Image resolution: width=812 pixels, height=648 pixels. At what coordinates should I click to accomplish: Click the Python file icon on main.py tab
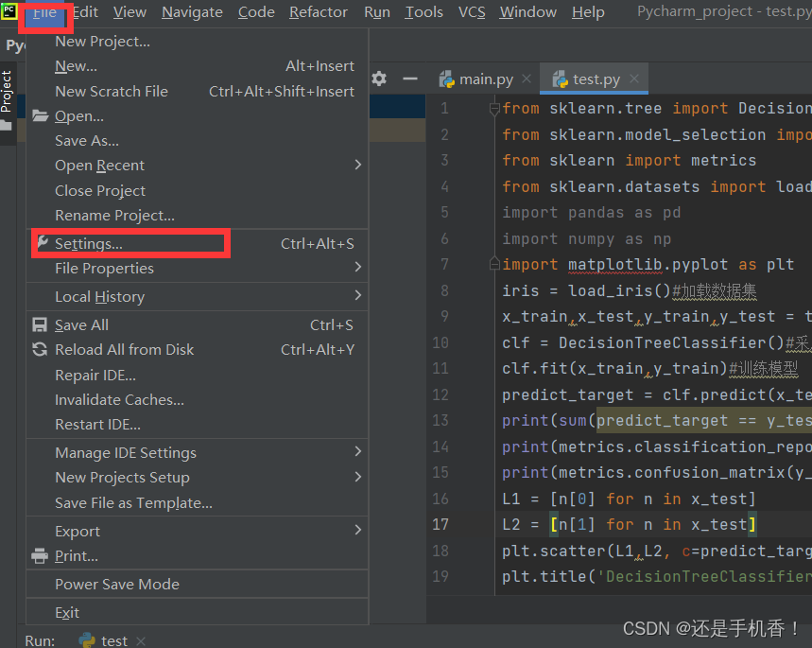(x=447, y=79)
